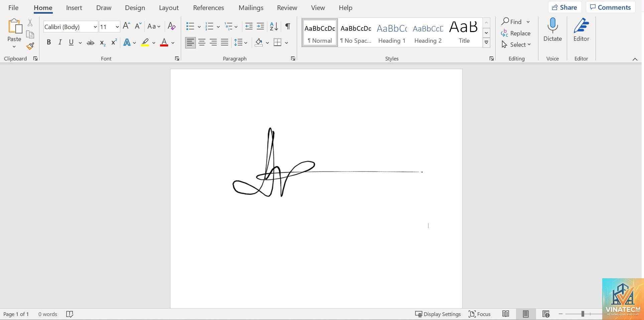
Task: Collapse the ribbon with chevron
Action: point(635,59)
